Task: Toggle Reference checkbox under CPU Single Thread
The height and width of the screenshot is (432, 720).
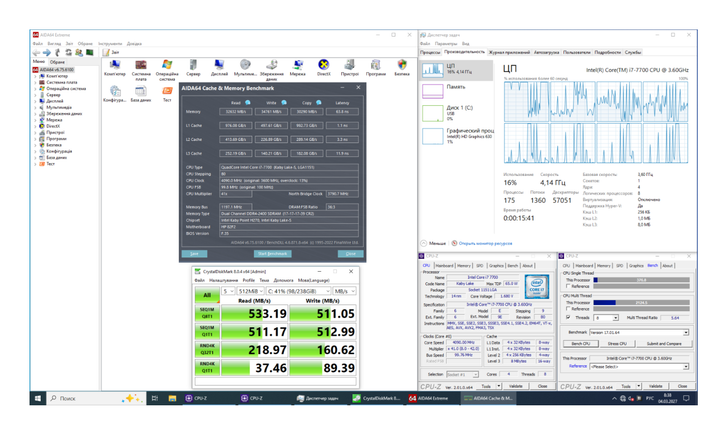Action: click(x=568, y=286)
